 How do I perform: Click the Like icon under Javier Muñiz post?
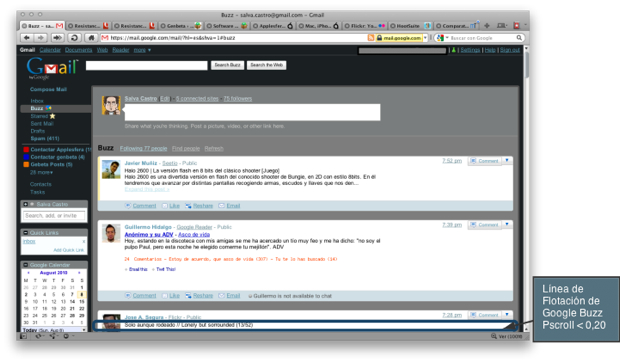tap(164, 206)
